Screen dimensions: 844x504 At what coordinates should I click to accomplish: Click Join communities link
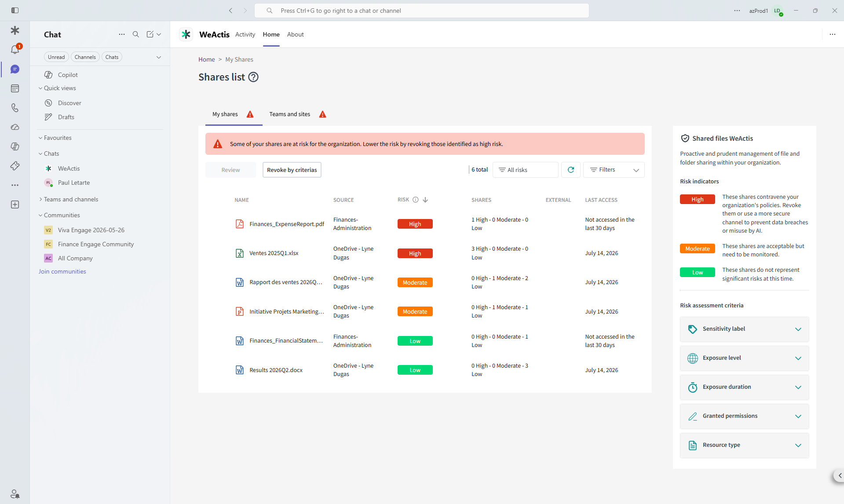click(62, 271)
